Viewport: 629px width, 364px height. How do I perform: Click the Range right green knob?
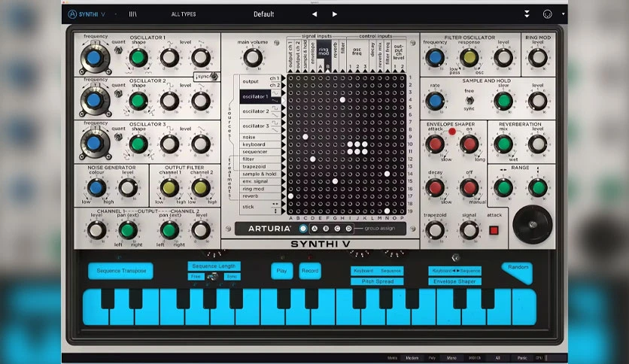point(537,187)
